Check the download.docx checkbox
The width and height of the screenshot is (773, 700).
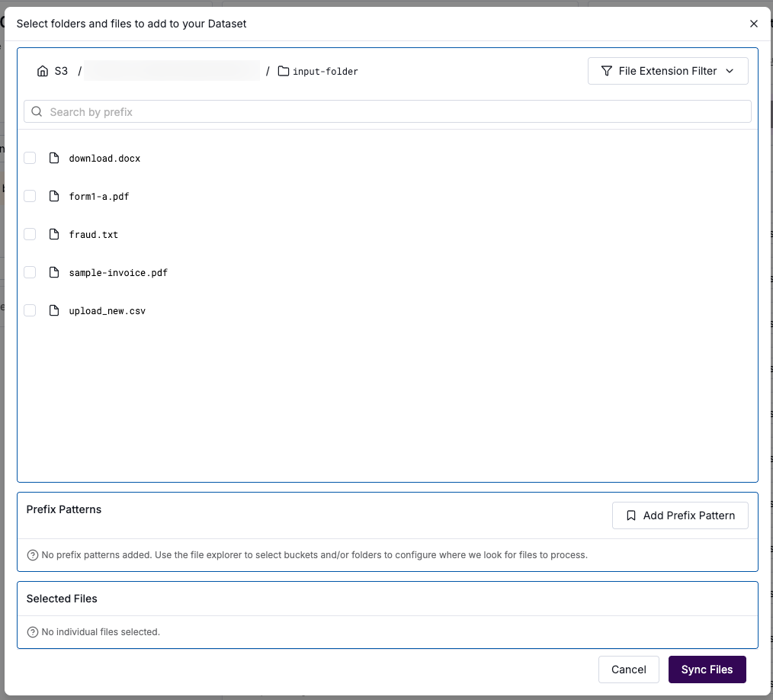tap(30, 158)
